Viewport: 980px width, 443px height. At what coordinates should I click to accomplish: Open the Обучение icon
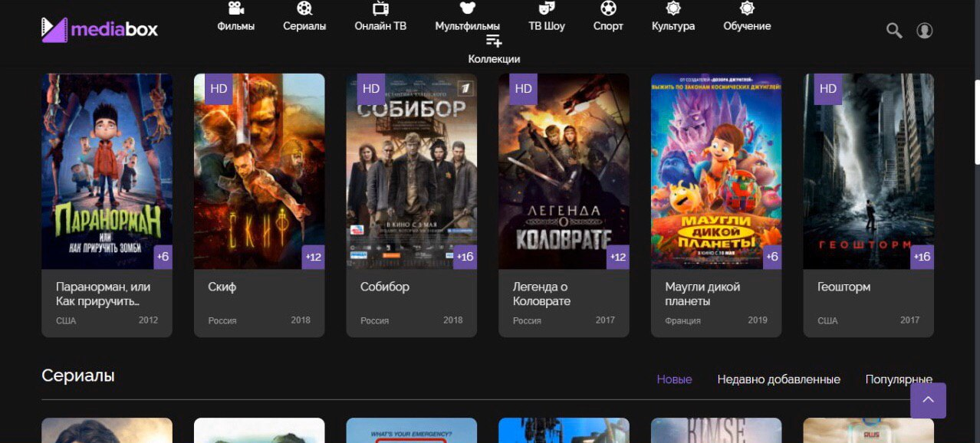pyautogui.click(x=747, y=8)
